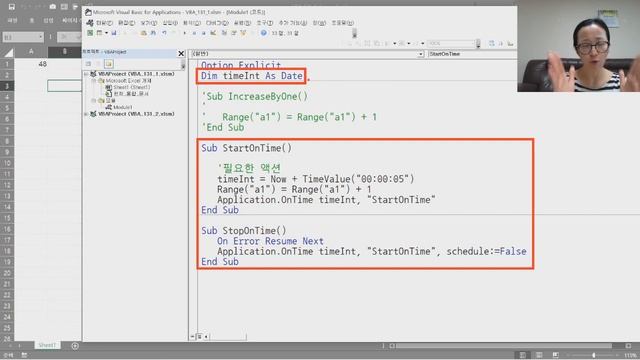Save the VBA project with toolbar icon
Image resolution: width=640 pixels, height=360 pixels.
[114, 33]
